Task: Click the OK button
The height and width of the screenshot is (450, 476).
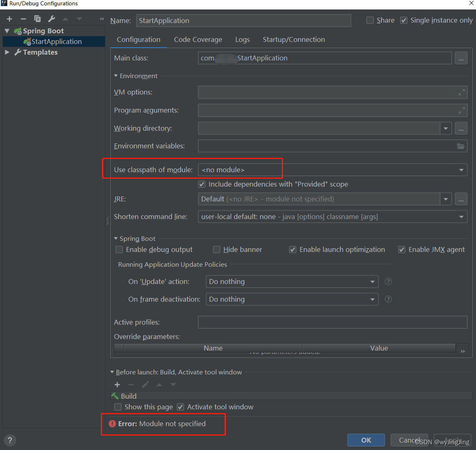Action: (x=366, y=440)
